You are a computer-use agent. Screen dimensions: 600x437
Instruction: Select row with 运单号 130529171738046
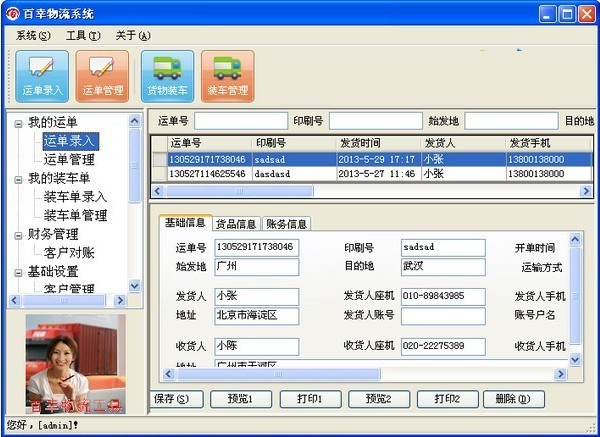(373, 159)
